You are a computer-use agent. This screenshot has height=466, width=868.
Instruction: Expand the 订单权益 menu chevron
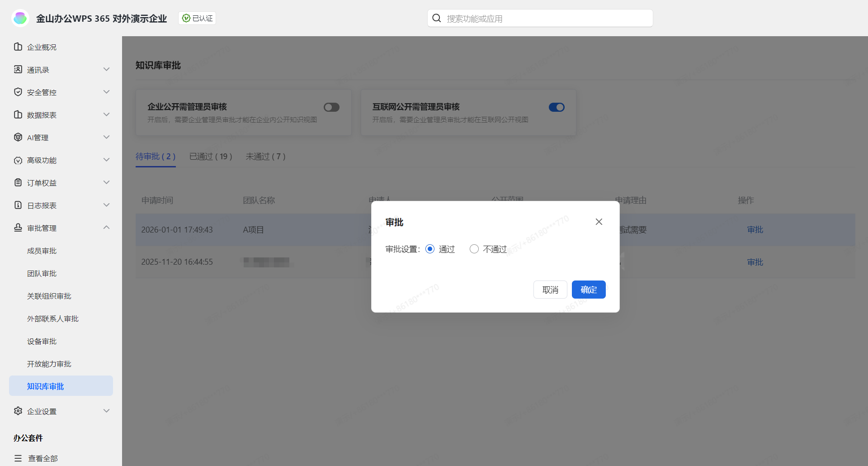click(107, 182)
